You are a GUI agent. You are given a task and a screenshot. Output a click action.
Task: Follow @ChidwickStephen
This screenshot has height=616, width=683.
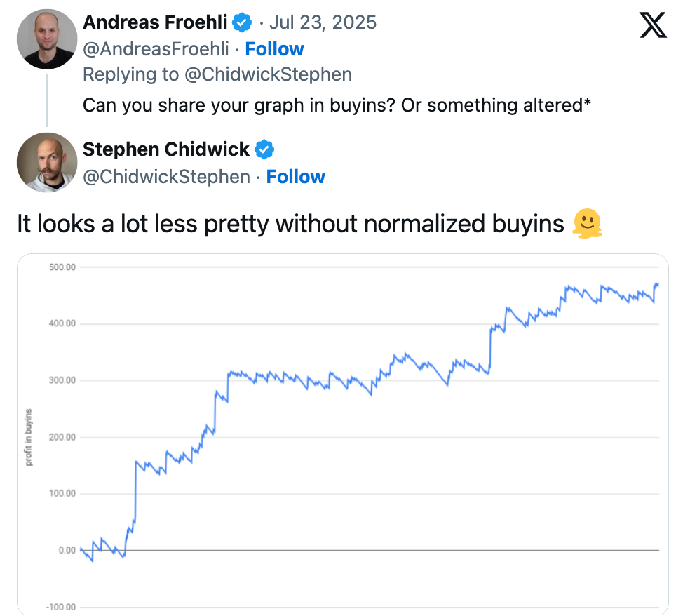(296, 177)
